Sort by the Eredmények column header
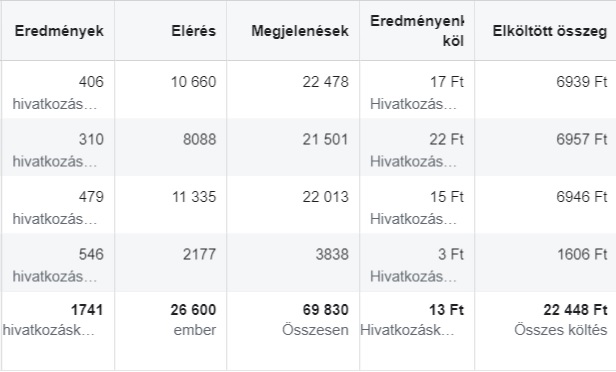This screenshot has width=616, height=372. coord(59,31)
